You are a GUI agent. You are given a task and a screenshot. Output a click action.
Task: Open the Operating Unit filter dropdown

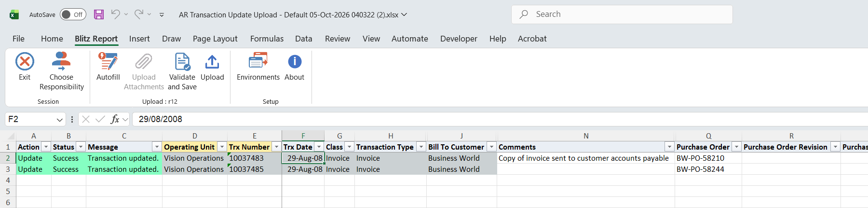222,147
